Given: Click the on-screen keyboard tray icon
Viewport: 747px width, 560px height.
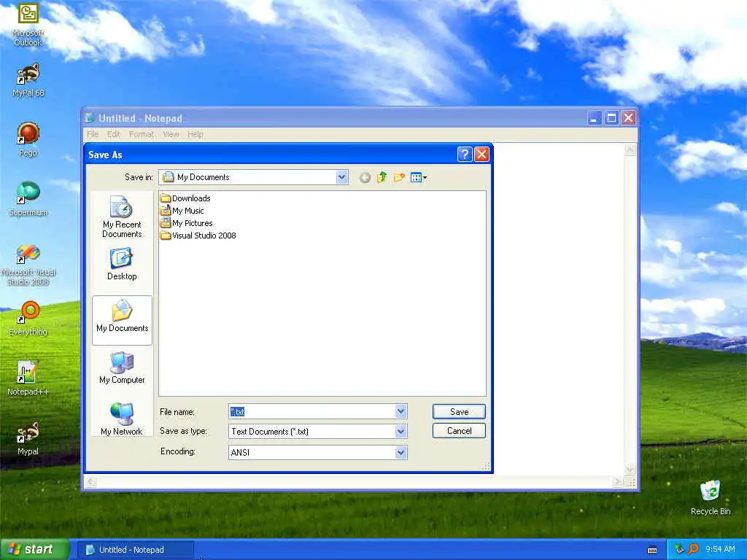Looking at the screenshot, I should (652, 550).
